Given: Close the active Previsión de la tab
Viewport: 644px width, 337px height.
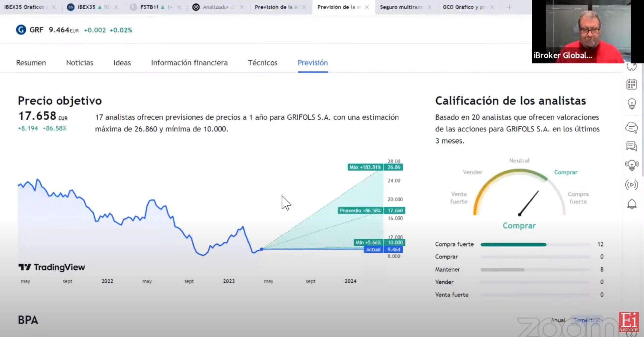Looking at the screenshot, I should coord(367,7).
